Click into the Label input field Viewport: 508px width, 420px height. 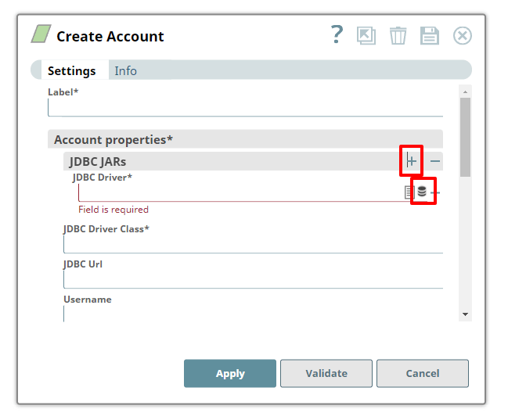coord(245,108)
